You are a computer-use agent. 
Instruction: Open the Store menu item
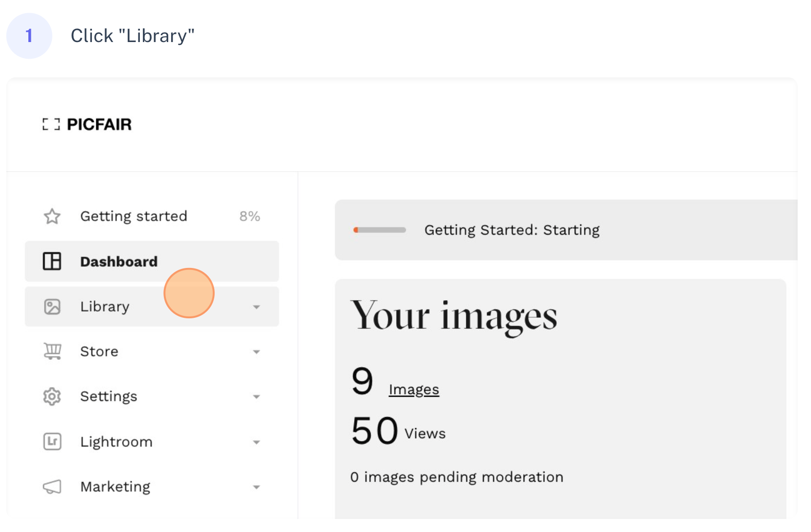152,352
